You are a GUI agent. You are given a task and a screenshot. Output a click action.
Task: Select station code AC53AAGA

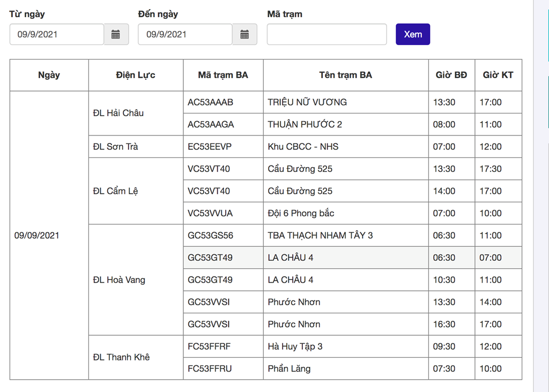point(211,124)
